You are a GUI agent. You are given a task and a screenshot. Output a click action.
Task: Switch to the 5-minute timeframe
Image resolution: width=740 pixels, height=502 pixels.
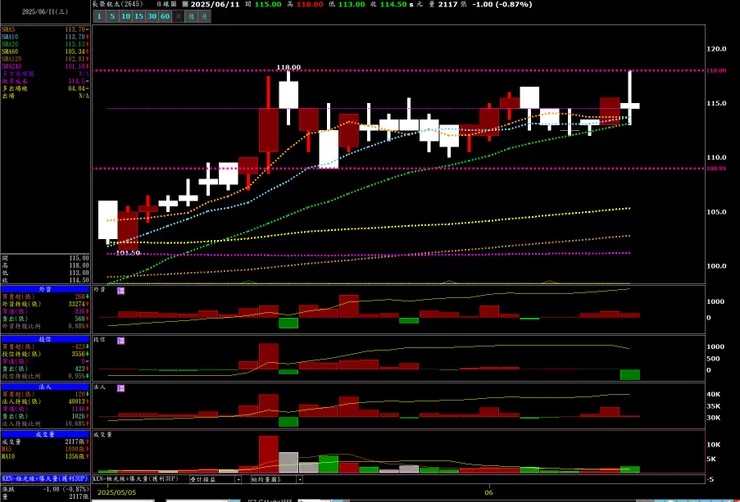[112, 17]
